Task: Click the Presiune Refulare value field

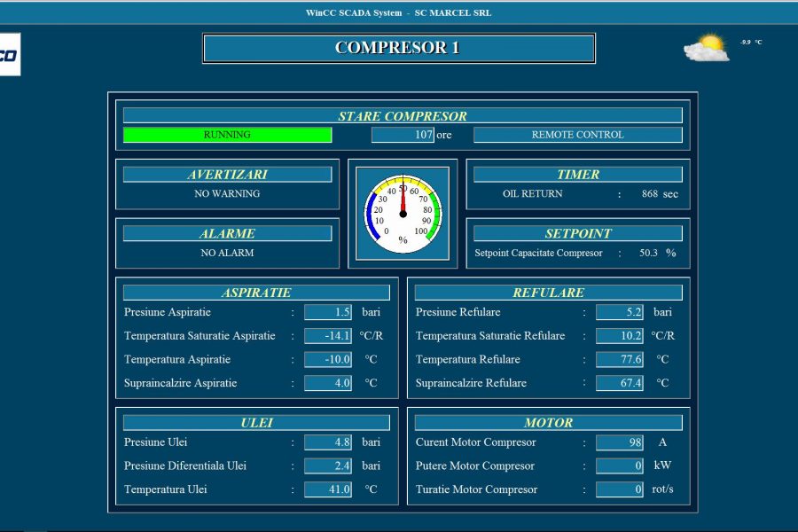Action: pos(620,312)
